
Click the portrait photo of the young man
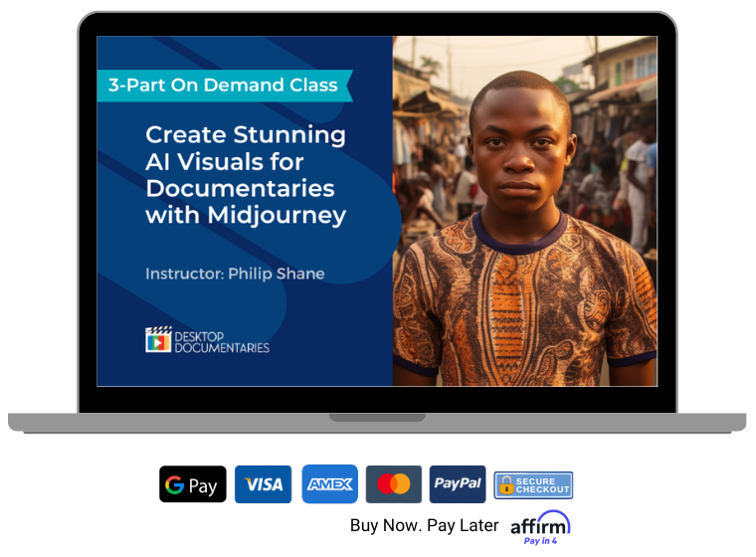[524, 211]
